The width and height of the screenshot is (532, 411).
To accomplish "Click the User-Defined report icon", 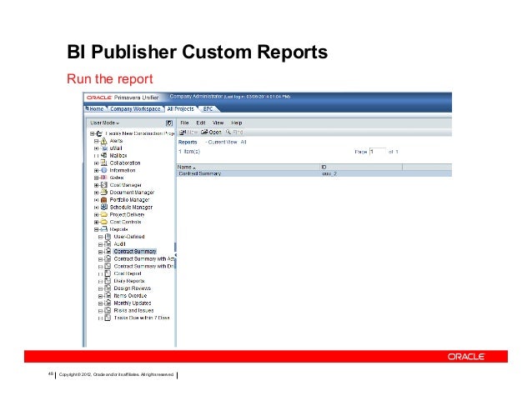I will click(x=108, y=237).
